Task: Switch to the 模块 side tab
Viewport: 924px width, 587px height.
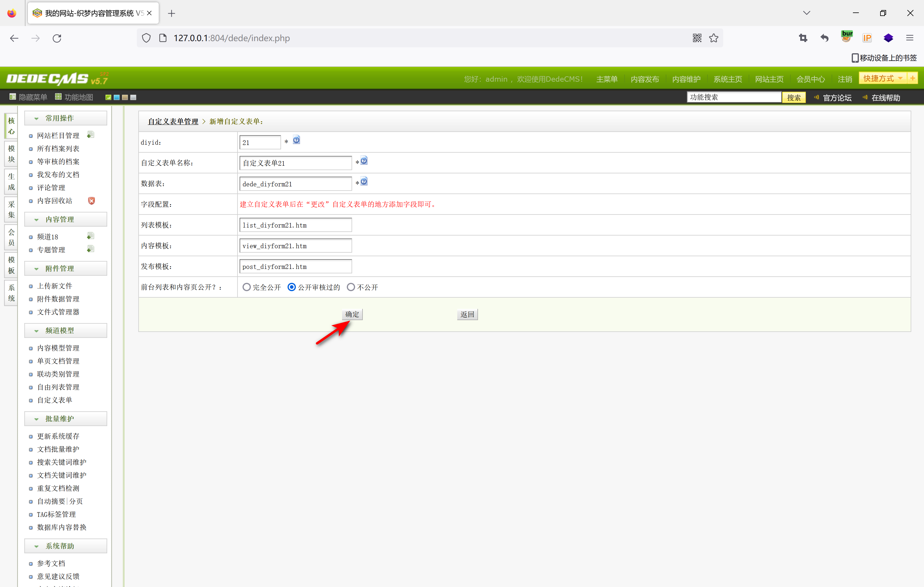Action: click(12, 154)
